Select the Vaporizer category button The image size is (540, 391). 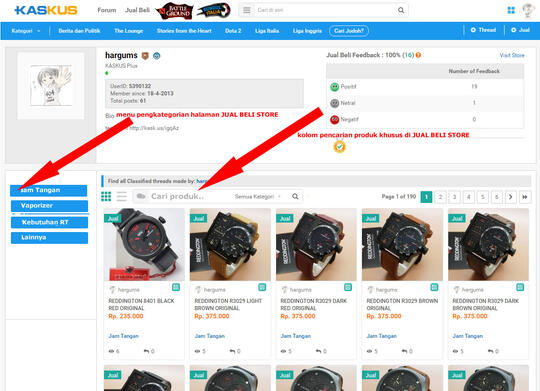point(49,206)
